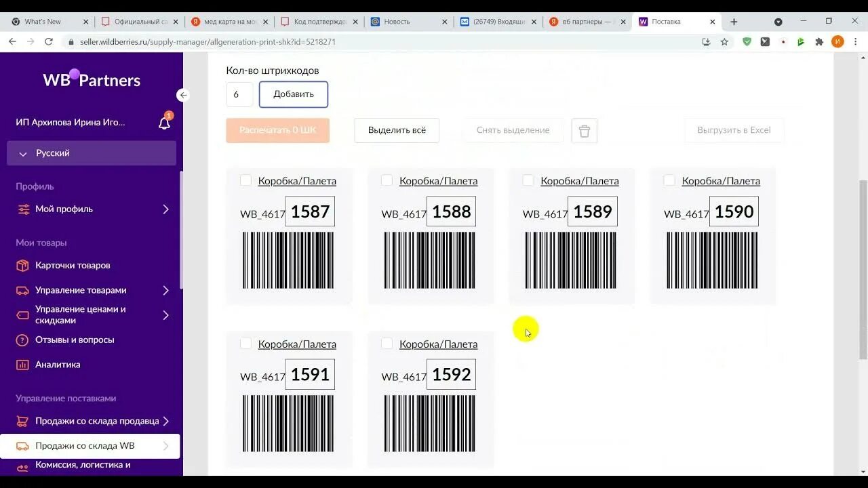This screenshot has width=868, height=488.
Task: Switch to the What's New tab
Action: [49, 22]
